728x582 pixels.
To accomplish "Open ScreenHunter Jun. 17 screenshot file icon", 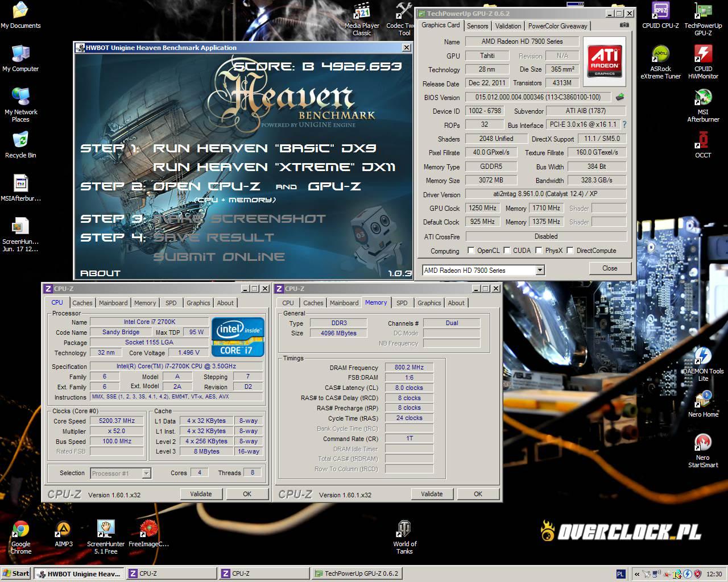I will [20, 234].
